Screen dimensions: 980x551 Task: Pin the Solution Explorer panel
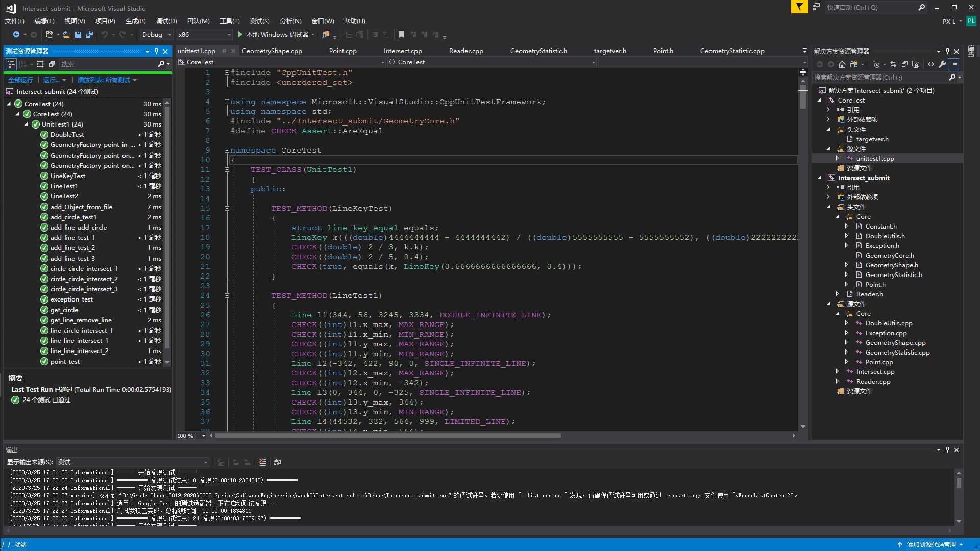coord(947,51)
